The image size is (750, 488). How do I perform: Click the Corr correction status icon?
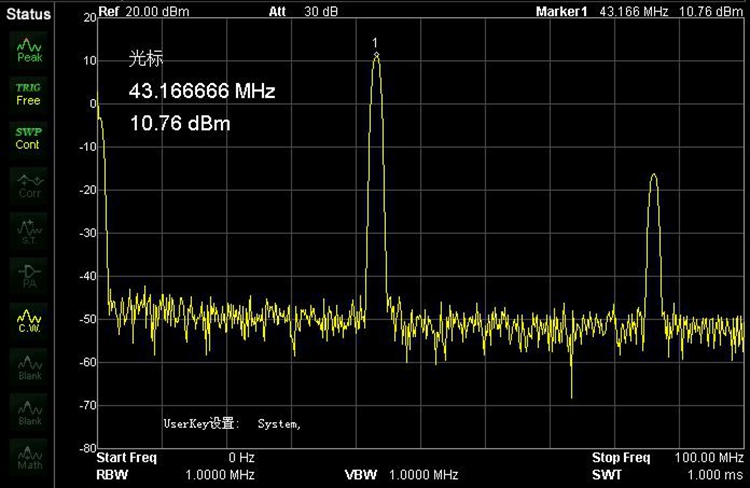(x=29, y=185)
